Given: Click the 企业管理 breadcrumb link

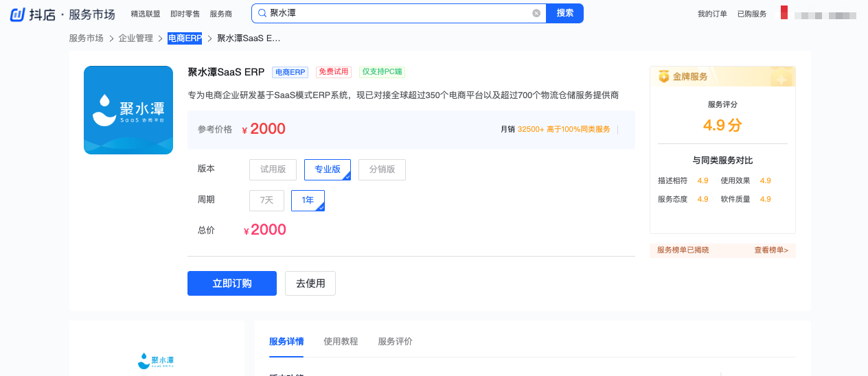Looking at the screenshot, I should (136, 38).
